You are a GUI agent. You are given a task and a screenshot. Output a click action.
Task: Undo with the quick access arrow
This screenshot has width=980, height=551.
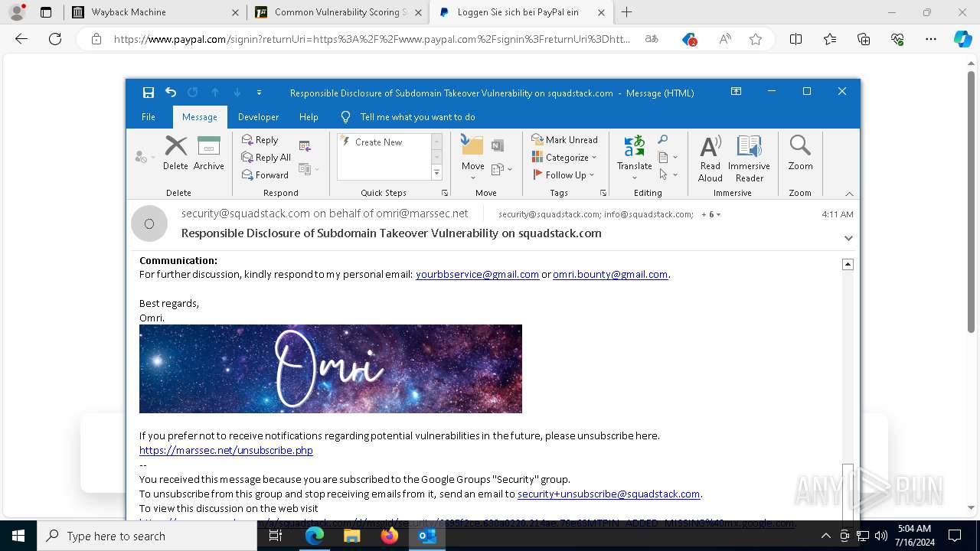point(171,93)
